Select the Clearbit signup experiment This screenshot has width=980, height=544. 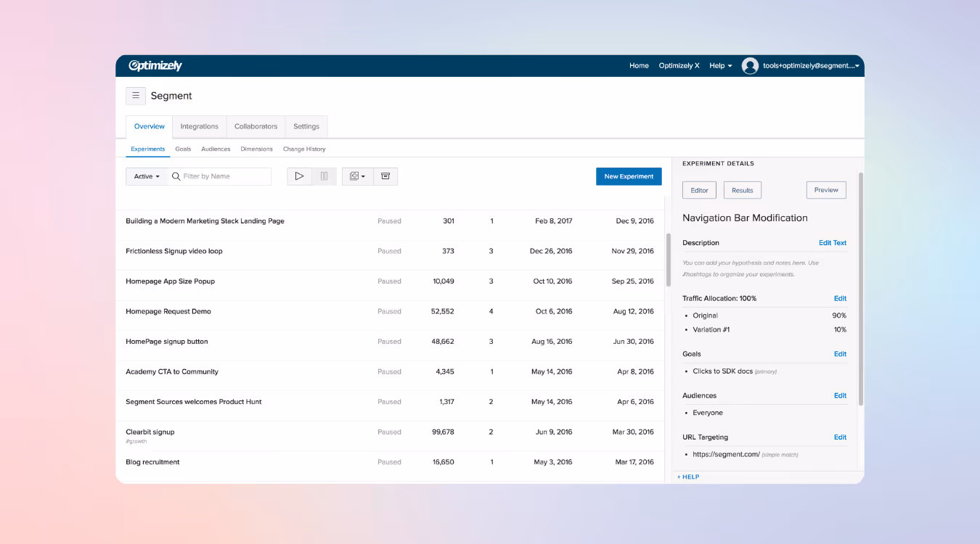pos(150,432)
